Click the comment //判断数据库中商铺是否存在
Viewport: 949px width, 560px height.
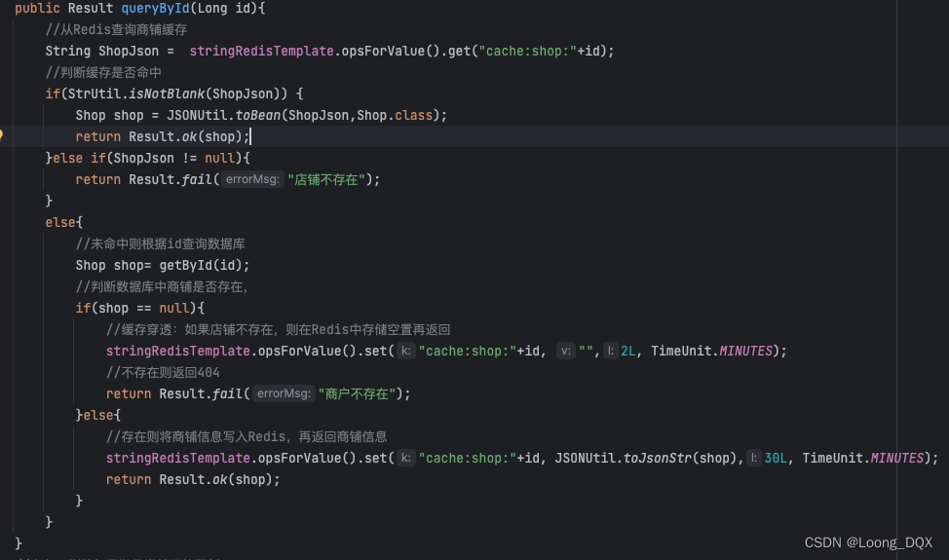(162, 286)
